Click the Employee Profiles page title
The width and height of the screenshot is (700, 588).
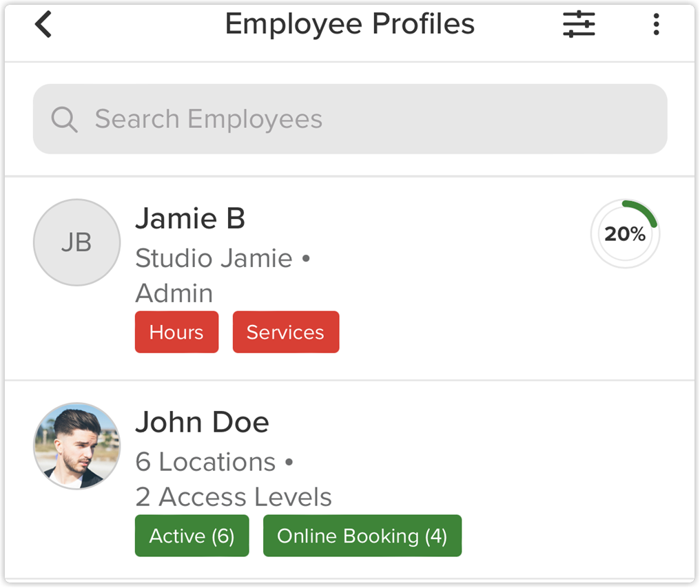tap(349, 24)
